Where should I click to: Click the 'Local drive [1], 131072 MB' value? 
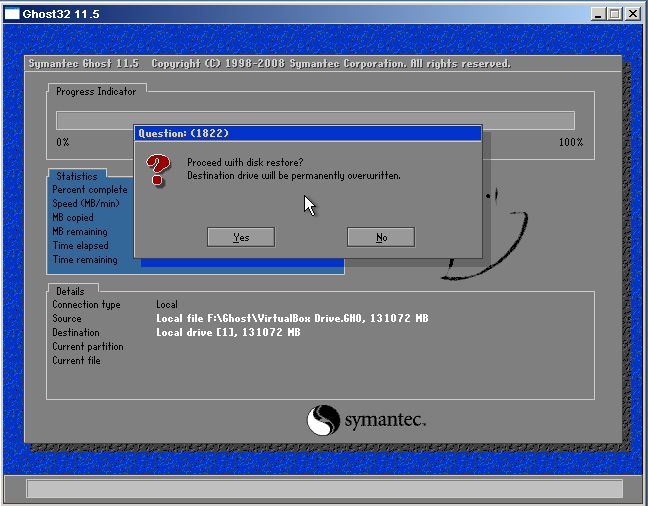(x=228, y=332)
